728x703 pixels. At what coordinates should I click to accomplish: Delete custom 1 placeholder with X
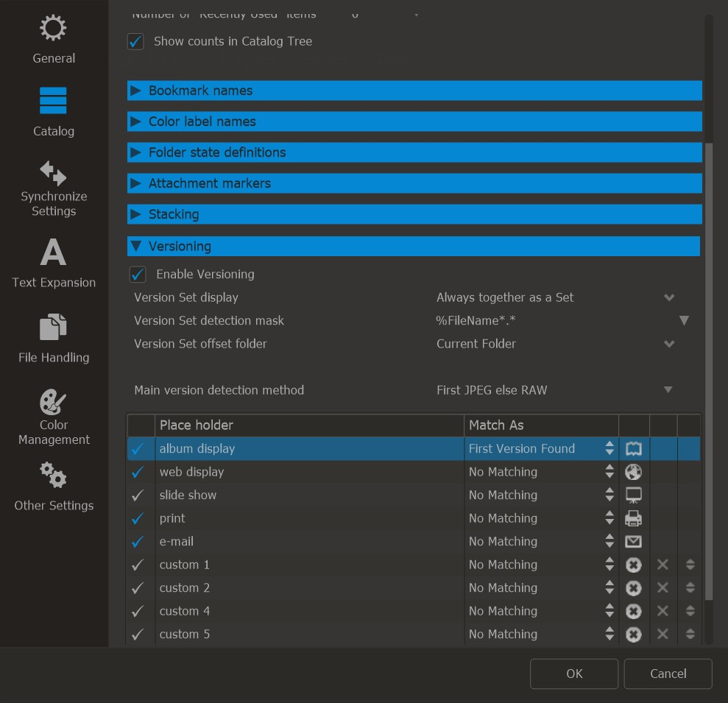[x=662, y=565]
